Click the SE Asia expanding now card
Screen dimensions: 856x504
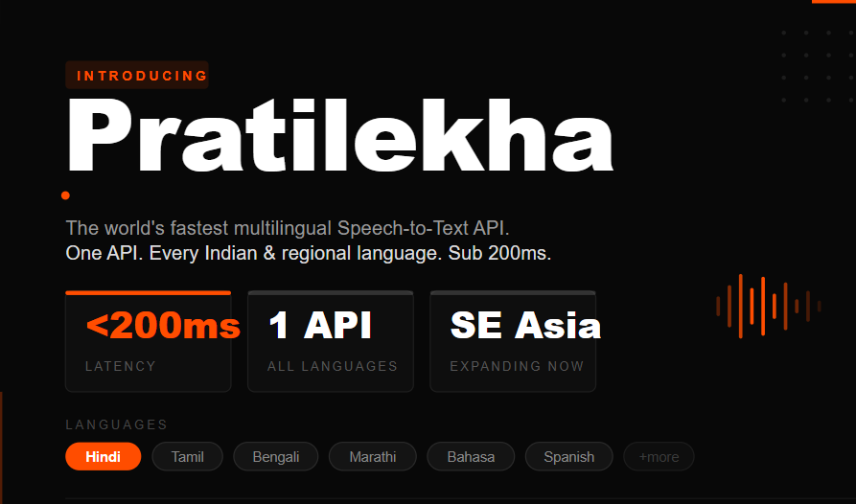pos(513,341)
